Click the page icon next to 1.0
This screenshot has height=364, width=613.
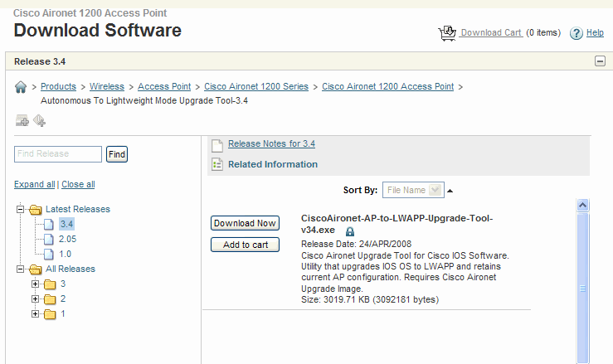[49, 254]
